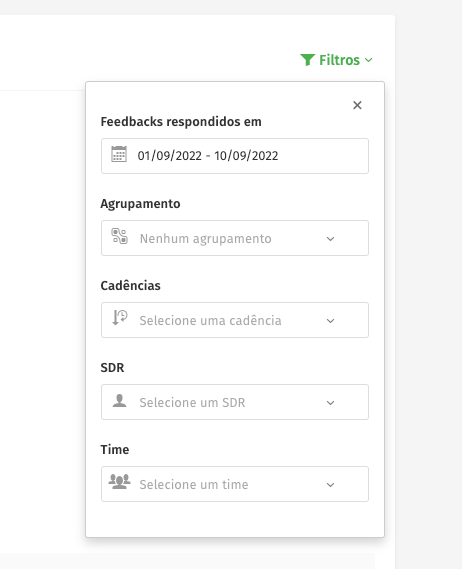
Task: Open the Selecione um time dropdown
Action: (x=235, y=484)
